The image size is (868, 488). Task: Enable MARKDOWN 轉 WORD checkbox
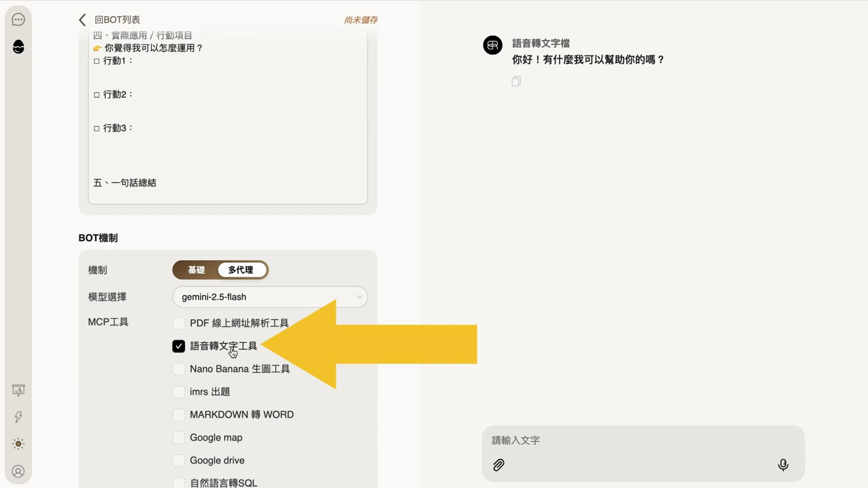click(178, 415)
